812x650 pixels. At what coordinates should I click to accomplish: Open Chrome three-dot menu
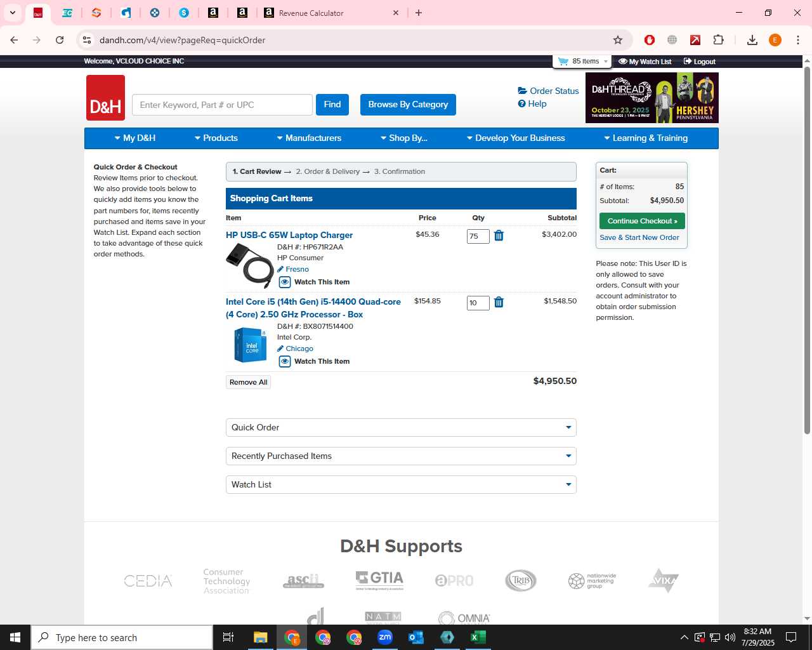(x=797, y=40)
